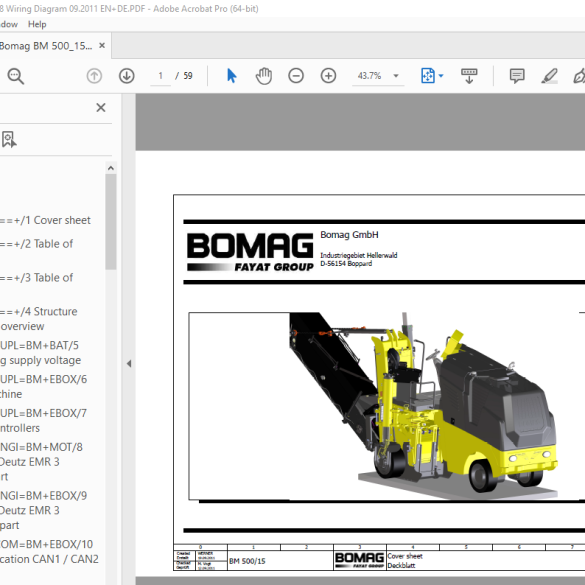Go to next page arrow
The image size is (585, 585).
click(127, 76)
